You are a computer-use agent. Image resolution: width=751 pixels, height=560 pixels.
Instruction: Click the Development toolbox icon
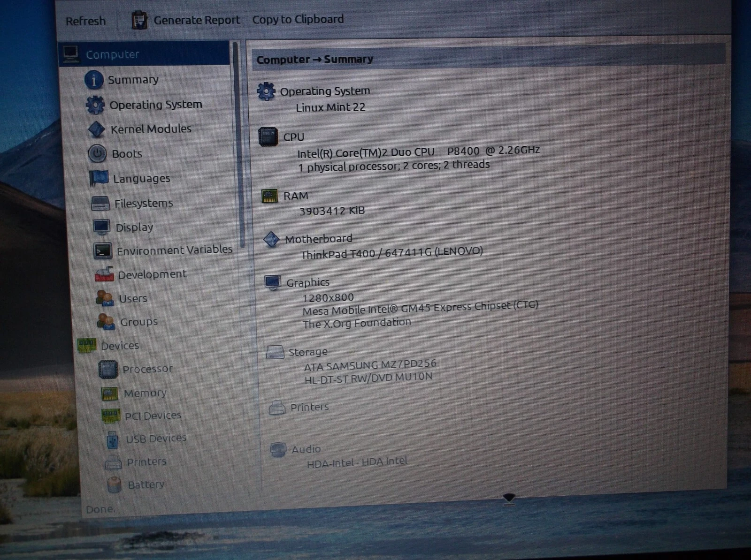pos(104,274)
